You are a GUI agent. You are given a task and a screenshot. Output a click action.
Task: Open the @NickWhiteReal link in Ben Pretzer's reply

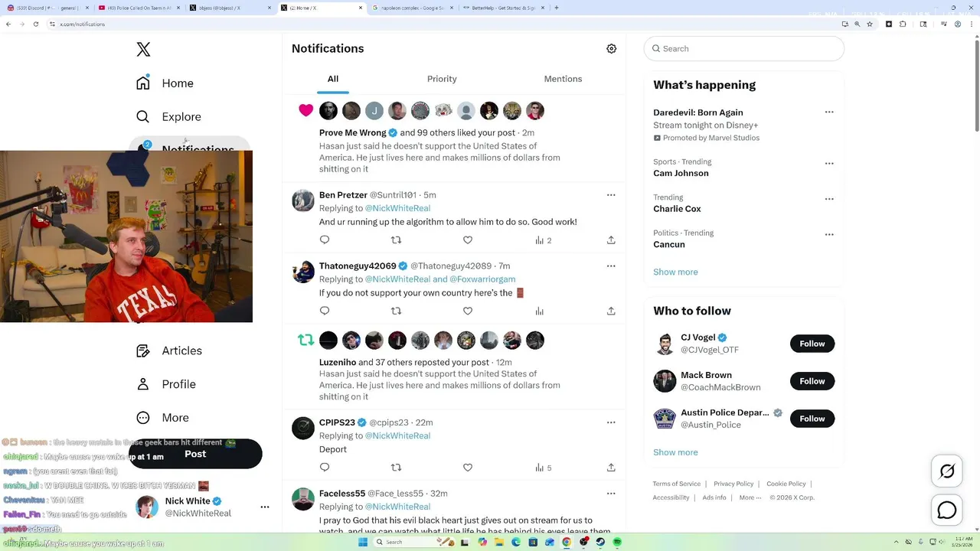tap(397, 208)
